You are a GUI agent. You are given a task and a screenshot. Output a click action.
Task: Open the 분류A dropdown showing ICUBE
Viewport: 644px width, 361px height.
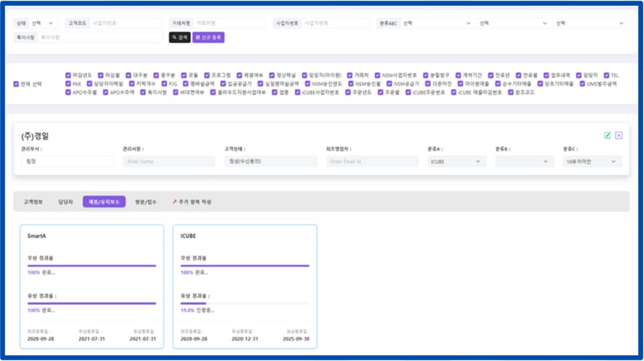pyautogui.click(x=456, y=162)
